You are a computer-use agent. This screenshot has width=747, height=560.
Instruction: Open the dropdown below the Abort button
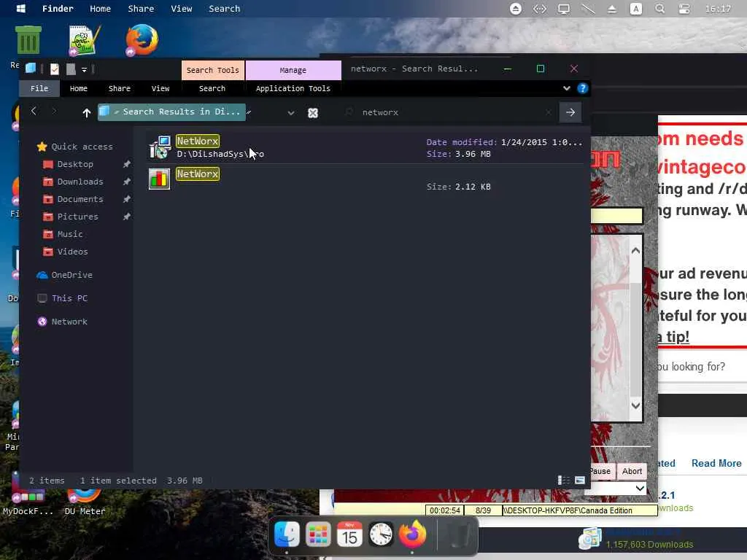pyautogui.click(x=640, y=488)
